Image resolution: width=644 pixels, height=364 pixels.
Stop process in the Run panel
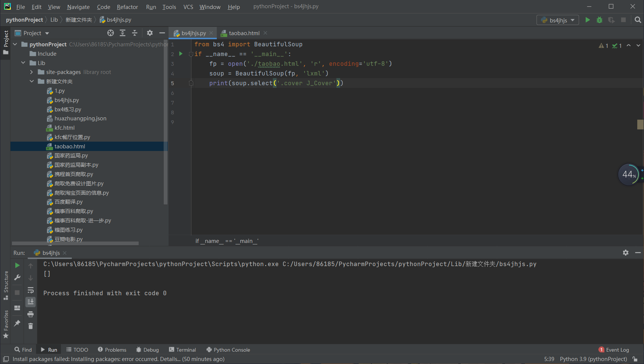click(x=17, y=292)
